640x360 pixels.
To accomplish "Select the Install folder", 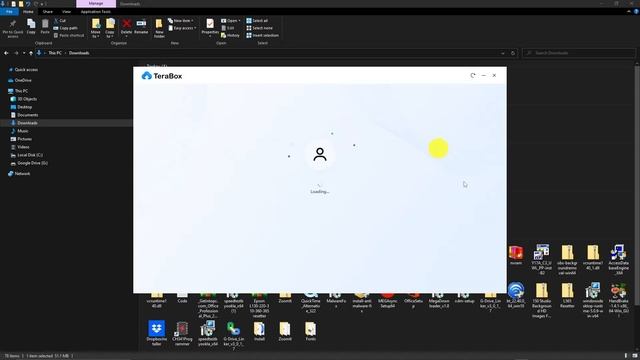I will click(x=259, y=331).
